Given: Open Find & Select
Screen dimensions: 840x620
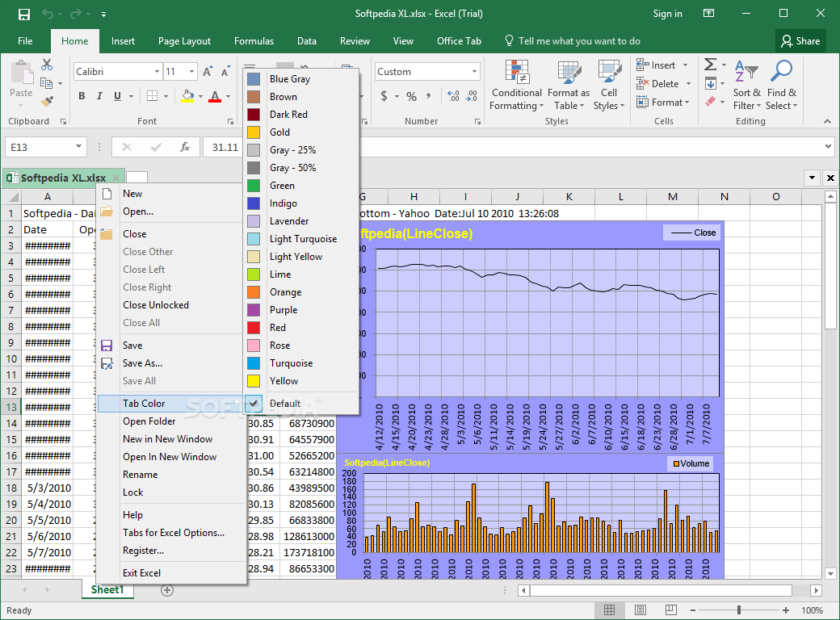Looking at the screenshot, I should tap(781, 85).
